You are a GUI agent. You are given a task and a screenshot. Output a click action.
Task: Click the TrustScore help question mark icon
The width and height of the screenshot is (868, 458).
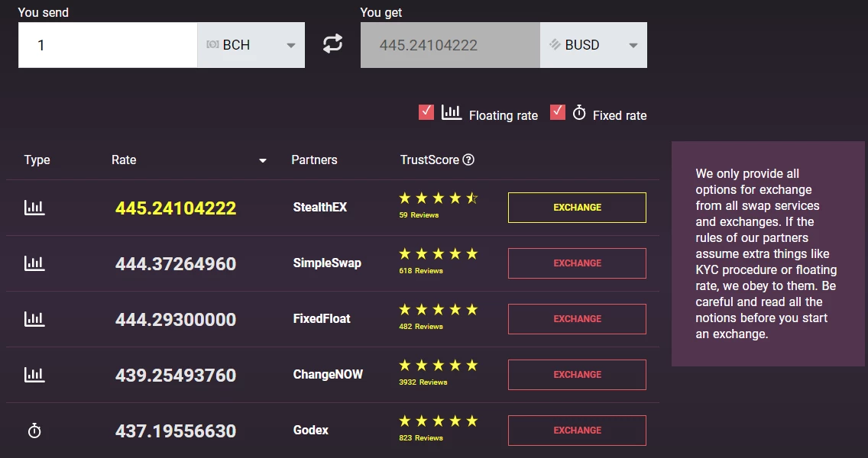[468, 160]
